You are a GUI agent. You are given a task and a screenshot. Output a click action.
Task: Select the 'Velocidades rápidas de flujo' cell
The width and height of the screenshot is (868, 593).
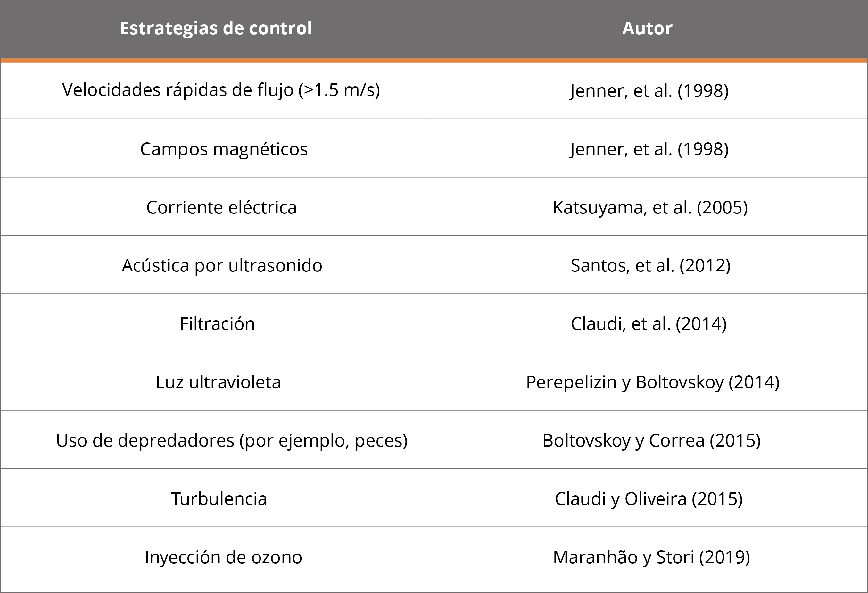point(221,90)
